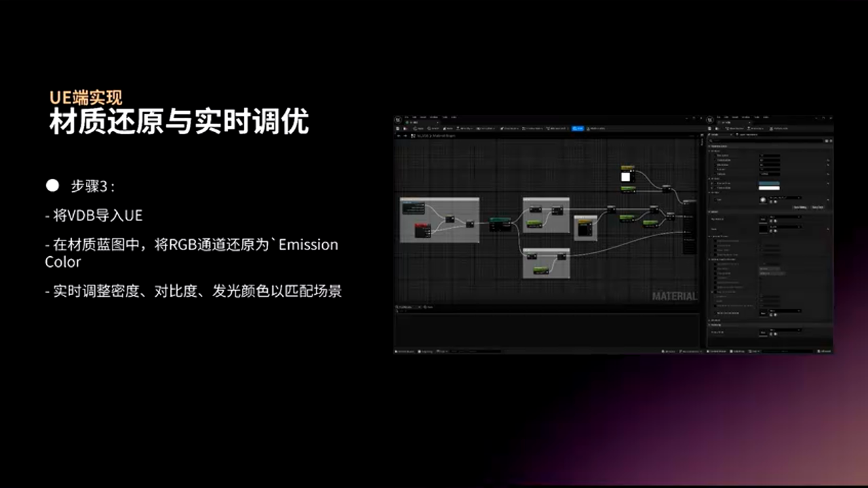
Task: Toggle the checkbox beside the blue color parameter
Action: point(714,183)
